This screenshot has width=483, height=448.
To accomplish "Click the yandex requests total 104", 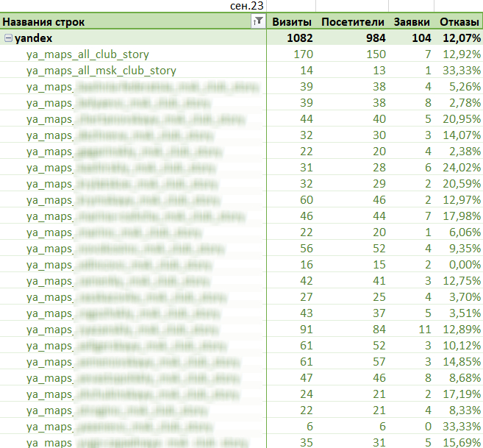I will pyautogui.click(x=421, y=38).
